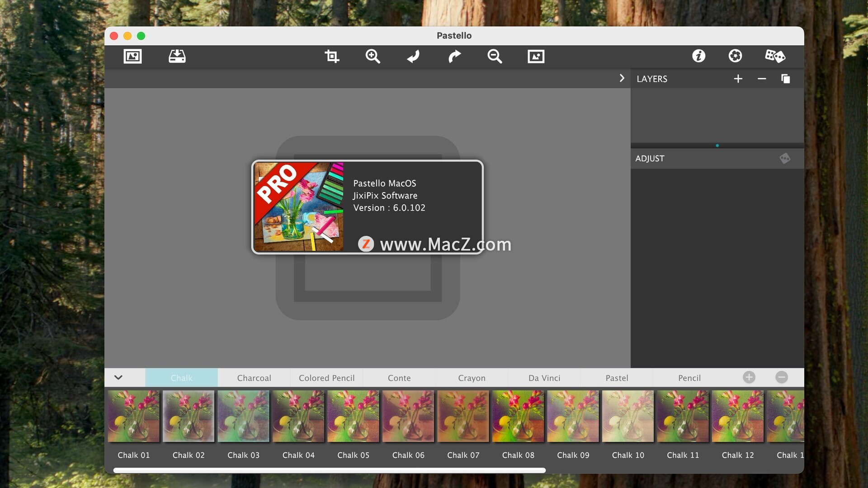Click the Version : 6.0.102 text
Screen dimensions: 868x488
[389, 208]
